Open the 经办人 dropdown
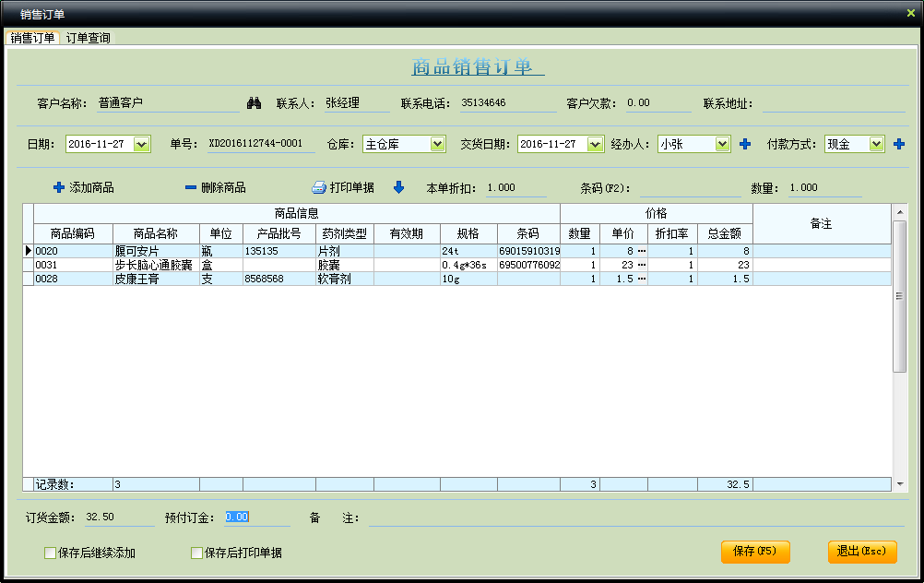The width and height of the screenshot is (924, 583). coord(722,144)
